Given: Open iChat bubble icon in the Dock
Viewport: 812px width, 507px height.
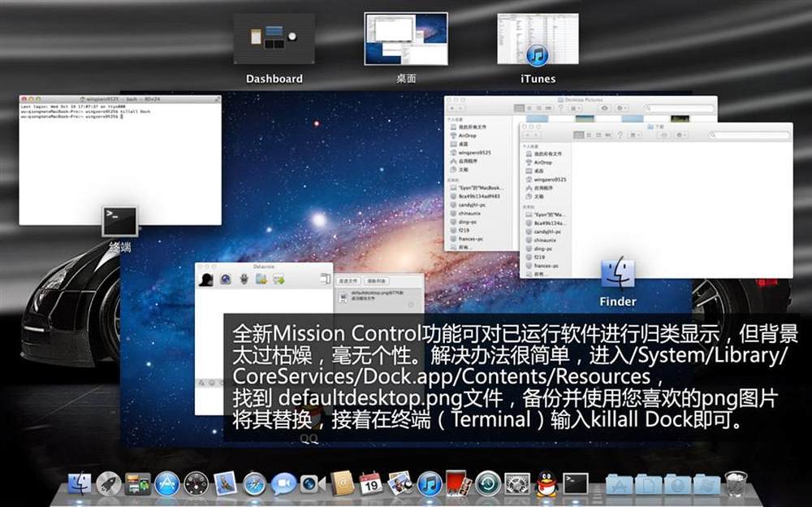Looking at the screenshot, I should [x=283, y=484].
